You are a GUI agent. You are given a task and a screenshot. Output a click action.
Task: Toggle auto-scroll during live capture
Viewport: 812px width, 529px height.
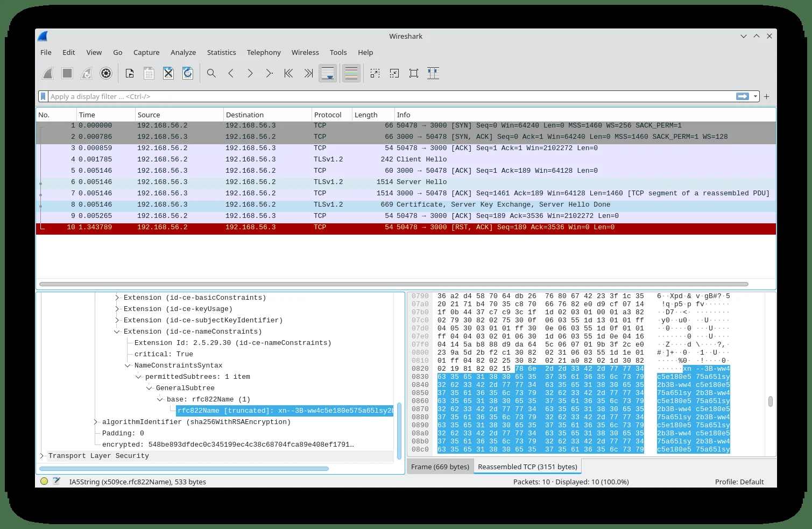[328, 73]
